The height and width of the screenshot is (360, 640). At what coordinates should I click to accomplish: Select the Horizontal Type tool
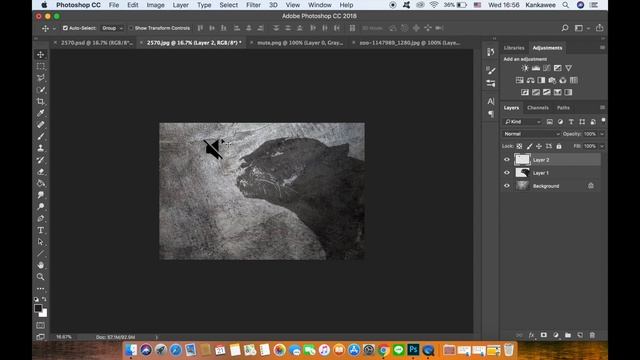pyautogui.click(x=40, y=231)
